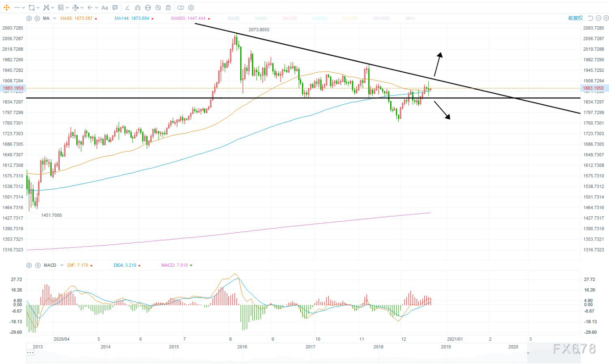
Task: Click 2014 on the bottom timeline navigator
Action: click(x=105, y=346)
